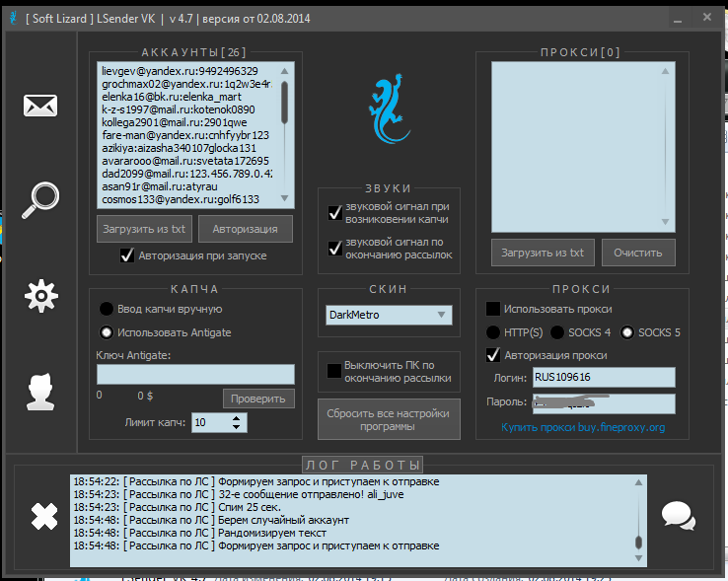The height and width of the screenshot is (581, 728).
Task: Click 'Очистить' proxy button
Action: coord(638,253)
